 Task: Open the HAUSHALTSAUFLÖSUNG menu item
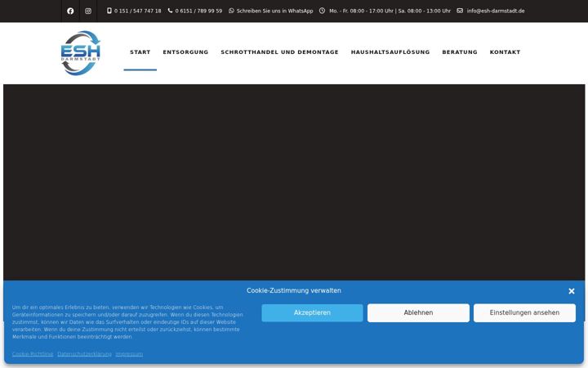click(390, 52)
